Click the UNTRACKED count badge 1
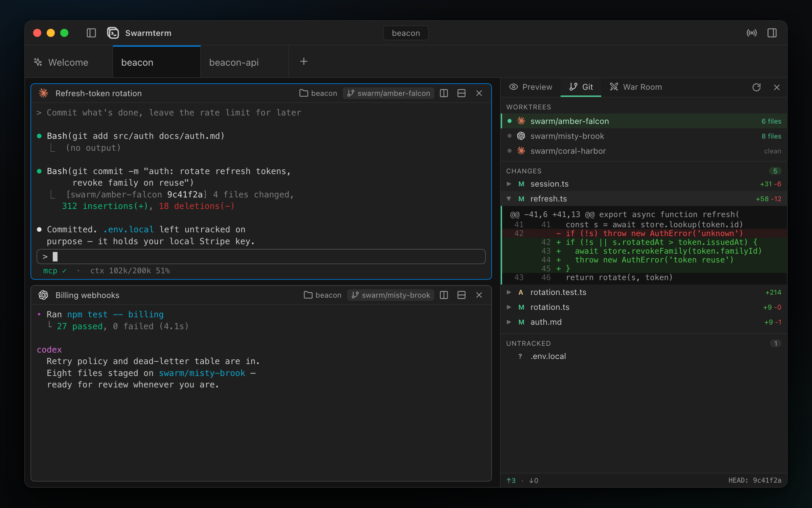812x508 pixels. tap(775, 343)
